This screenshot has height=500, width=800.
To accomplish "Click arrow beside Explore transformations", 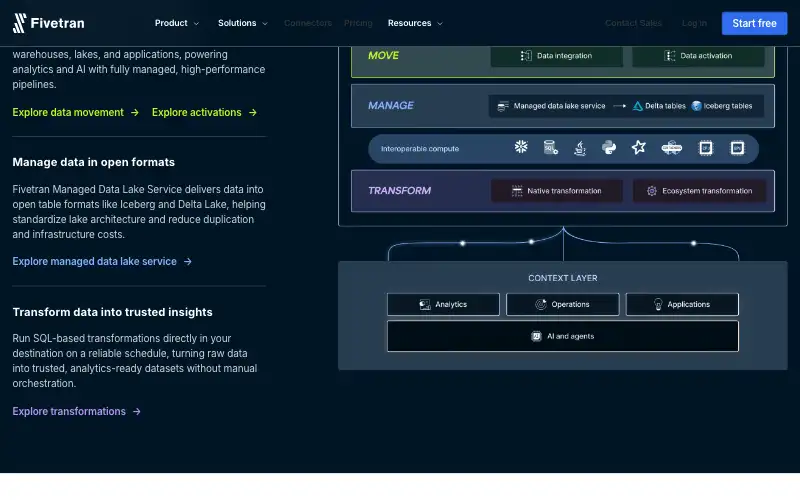I will tap(137, 411).
